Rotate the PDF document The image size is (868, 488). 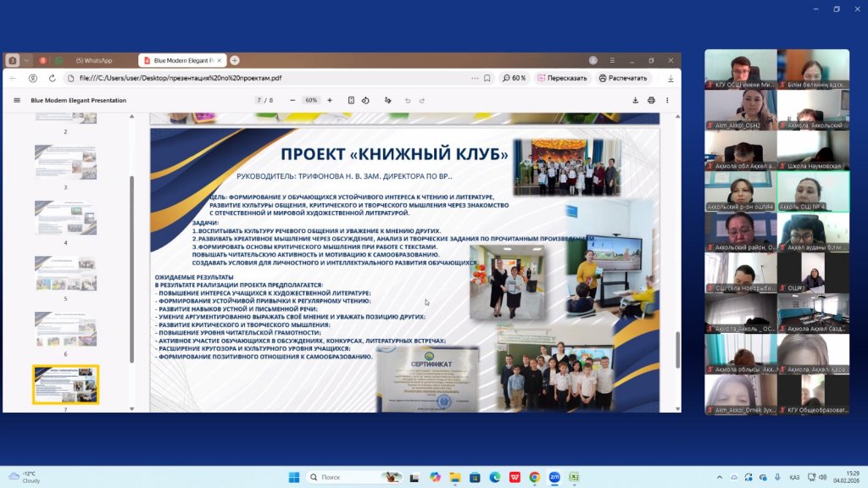pos(365,100)
